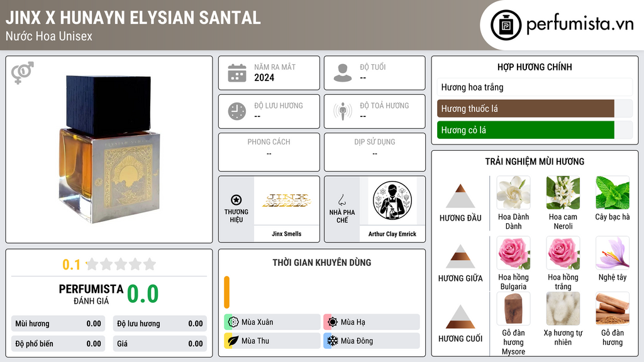Click the Perfumista Đánh Giá label
Screen dimensions: 644x362
click(91, 294)
